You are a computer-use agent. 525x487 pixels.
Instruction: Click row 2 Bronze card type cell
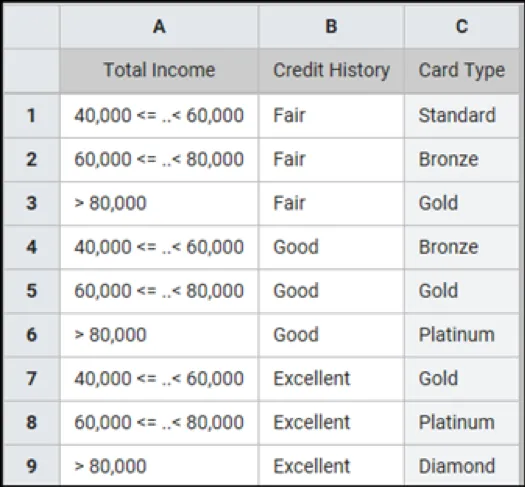[462, 159]
